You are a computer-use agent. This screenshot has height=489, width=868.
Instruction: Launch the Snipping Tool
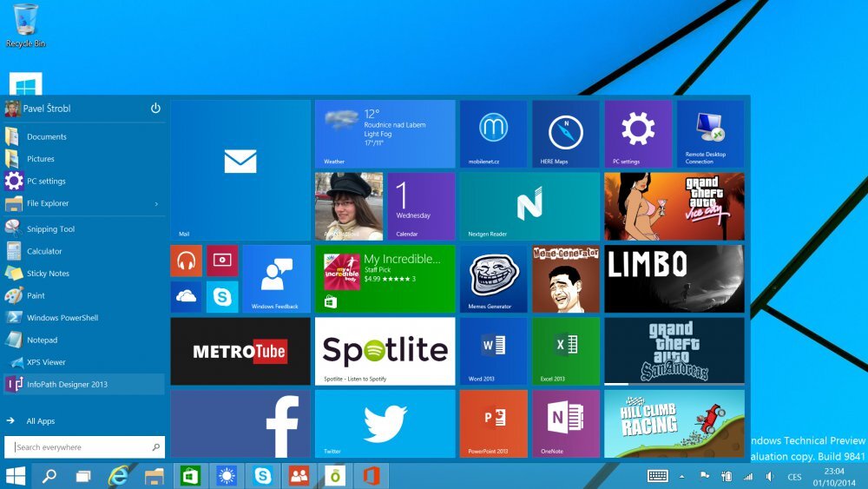84,228
